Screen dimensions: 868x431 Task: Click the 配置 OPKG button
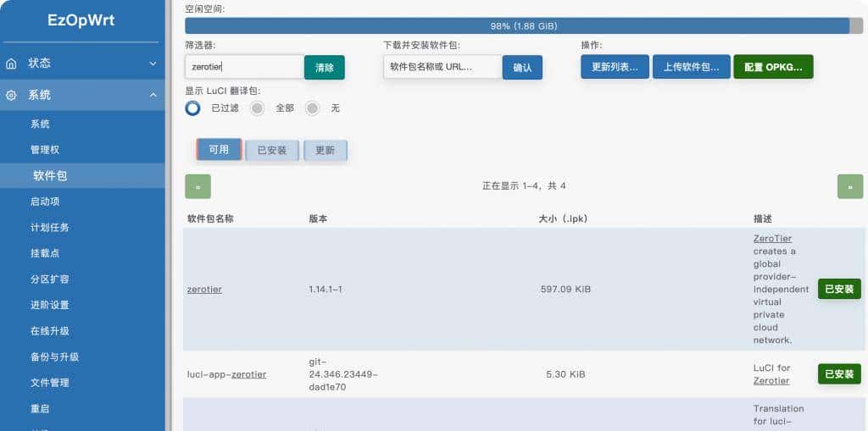773,66
